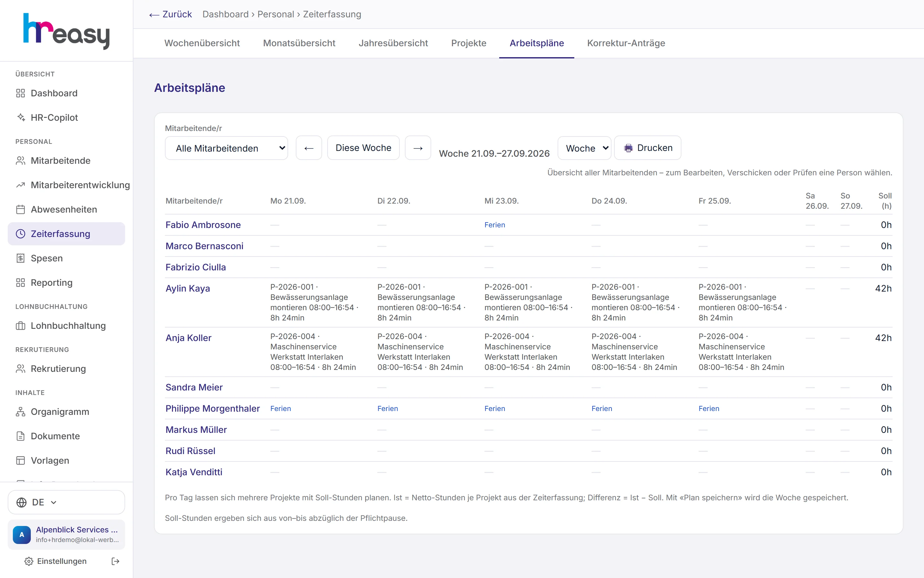Open the Jahresübersicht tab
The image size is (924, 578).
[x=393, y=43]
